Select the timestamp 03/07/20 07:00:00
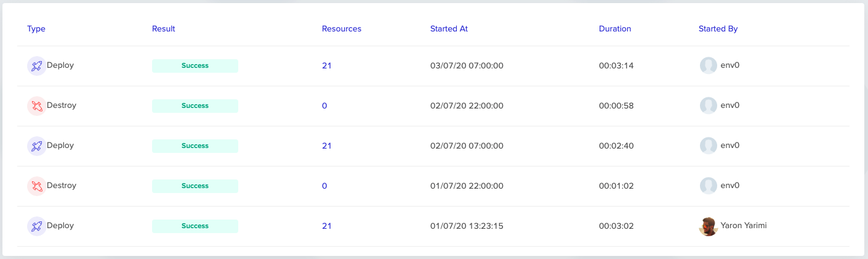868x259 pixels. 467,66
